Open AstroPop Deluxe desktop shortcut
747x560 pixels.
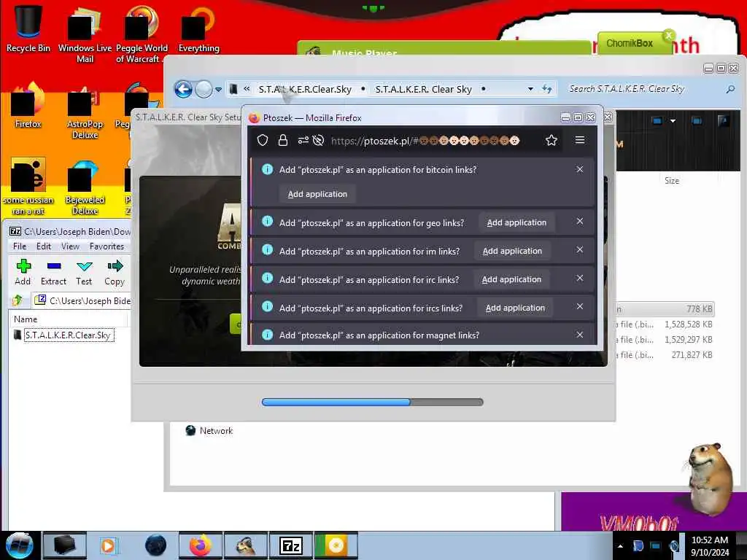coord(85,112)
